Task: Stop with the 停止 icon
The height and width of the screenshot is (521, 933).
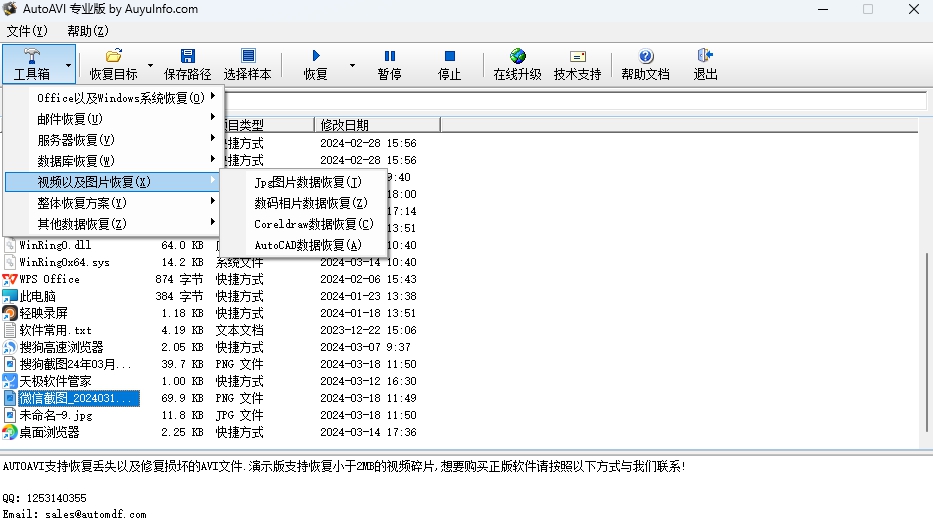Action: click(449, 56)
